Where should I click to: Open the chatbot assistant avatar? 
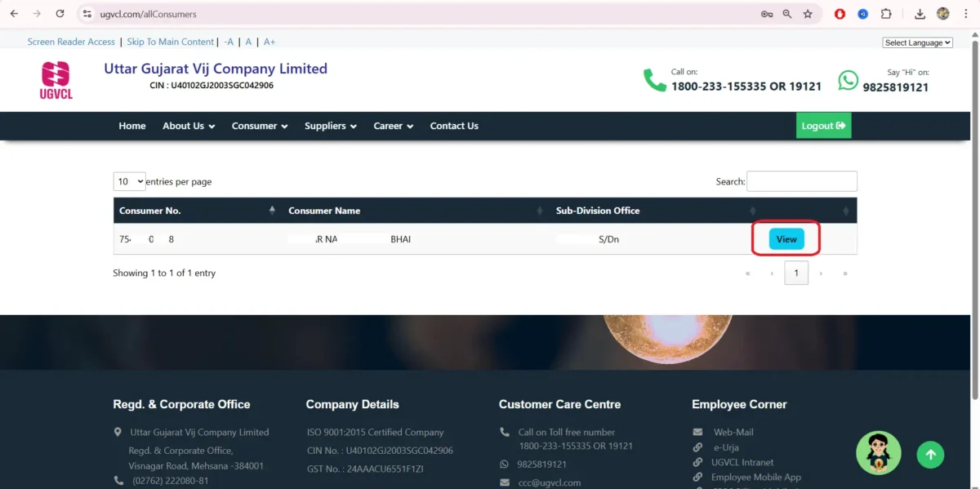click(x=878, y=452)
